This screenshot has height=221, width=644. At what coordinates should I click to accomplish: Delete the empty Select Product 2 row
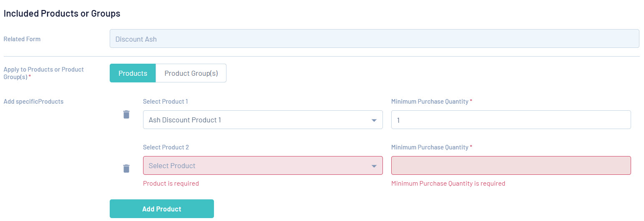[x=126, y=169]
